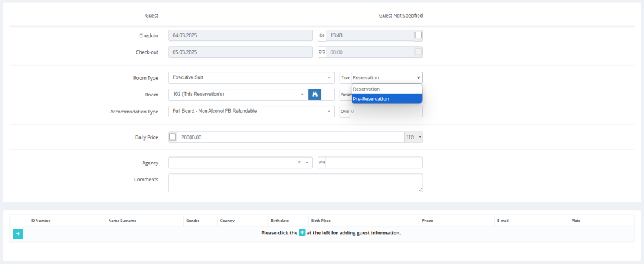Select Pre-Reservation from the Type list
644x264 pixels.
tap(387, 99)
